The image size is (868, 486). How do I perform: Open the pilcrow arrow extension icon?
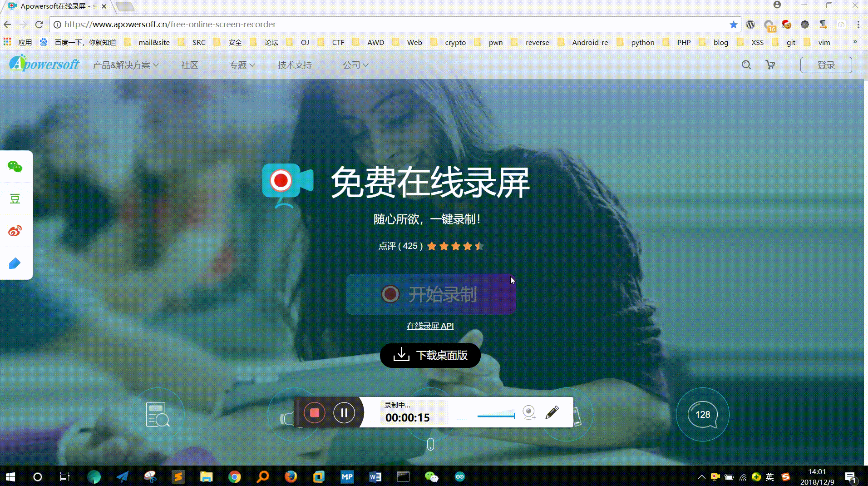(823, 25)
